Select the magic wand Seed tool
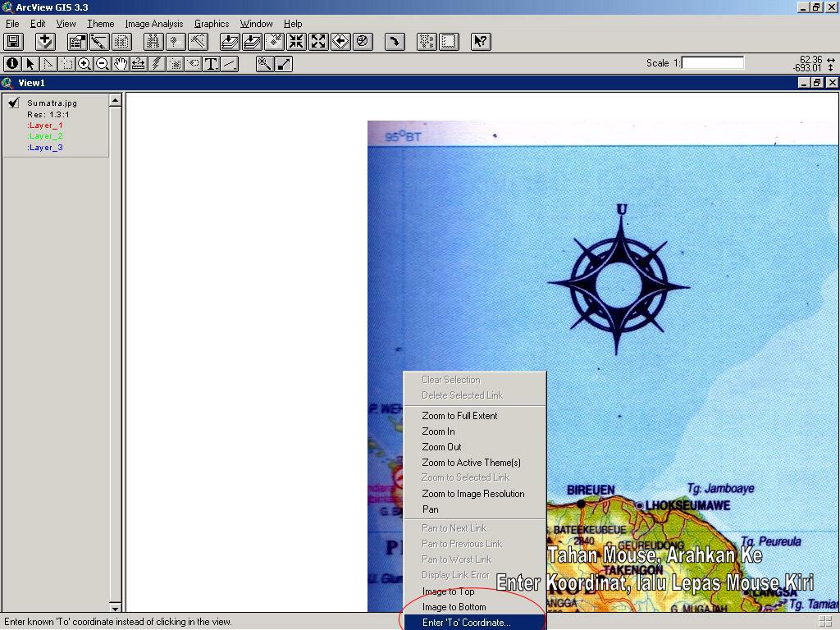Viewport: 840px width, 630px height. (265, 64)
